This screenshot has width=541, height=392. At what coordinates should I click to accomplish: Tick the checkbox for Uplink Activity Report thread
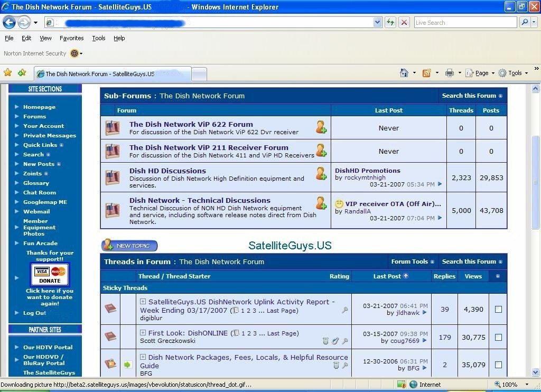[x=498, y=309]
